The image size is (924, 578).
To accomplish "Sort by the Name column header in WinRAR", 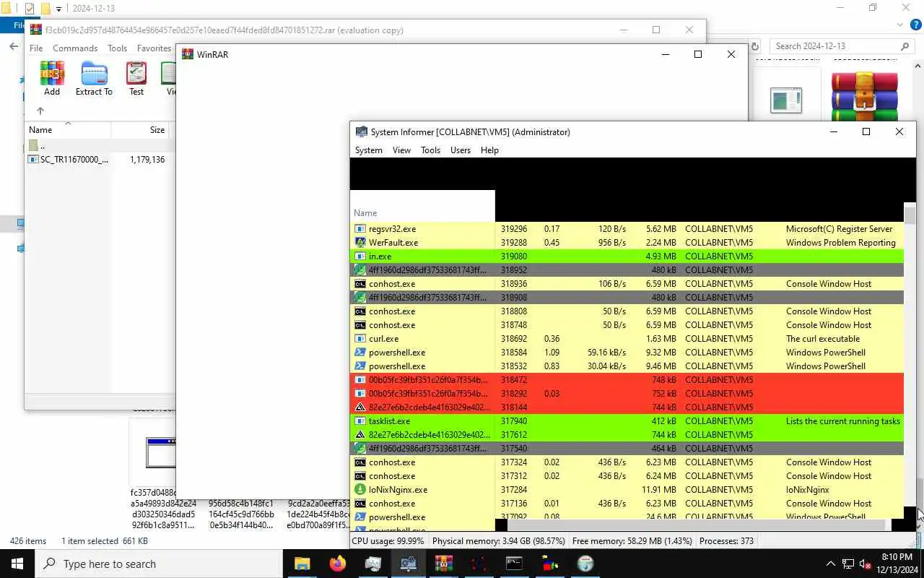I will pos(68,130).
